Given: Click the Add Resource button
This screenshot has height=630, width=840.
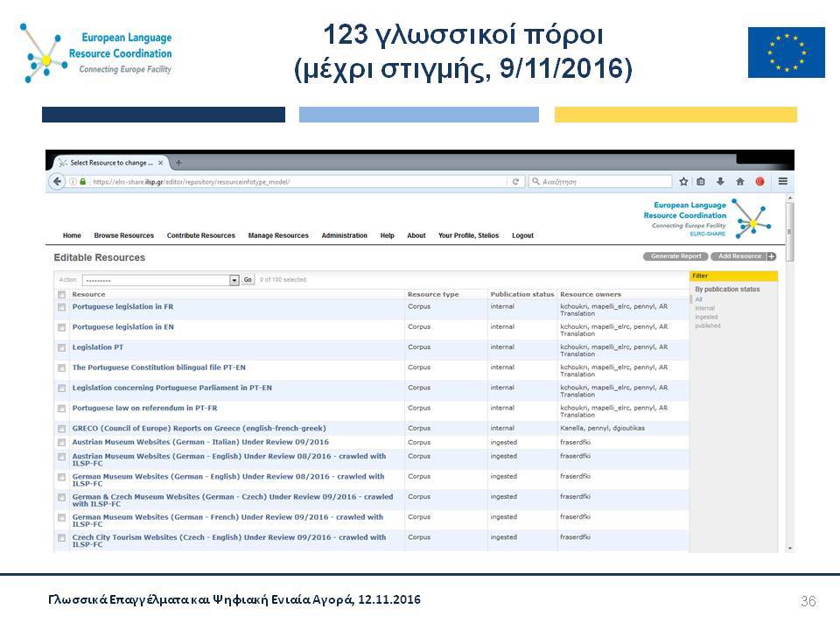Looking at the screenshot, I should pyautogui.click(x=739, y=256).
